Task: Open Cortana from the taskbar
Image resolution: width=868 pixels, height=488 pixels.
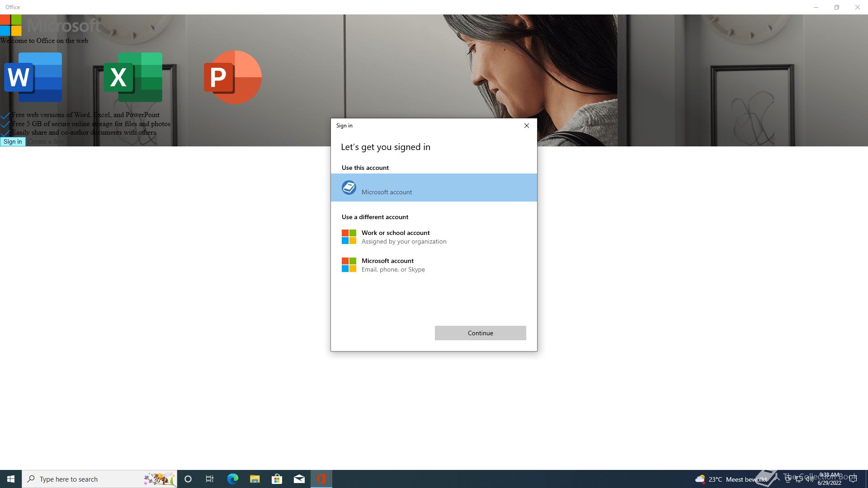Action: pos(188,479)
